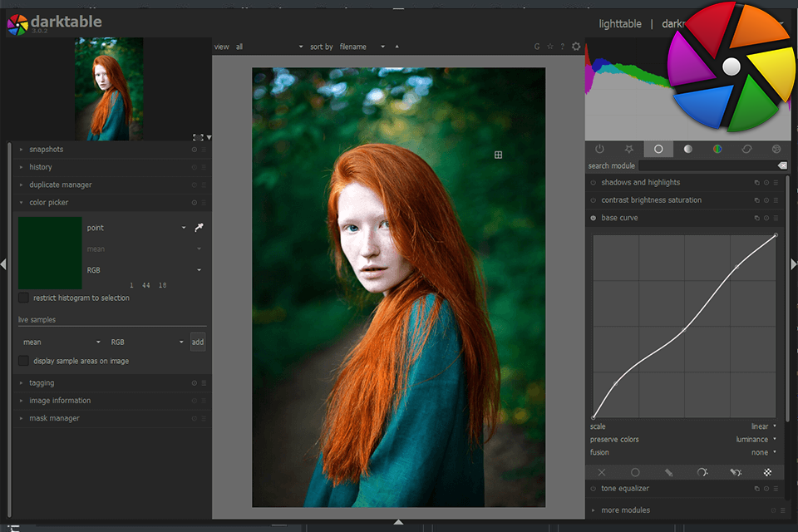This screenshot has height=532, width=798.
Task: Click the picked color swatch
Action: pos(50,253)
